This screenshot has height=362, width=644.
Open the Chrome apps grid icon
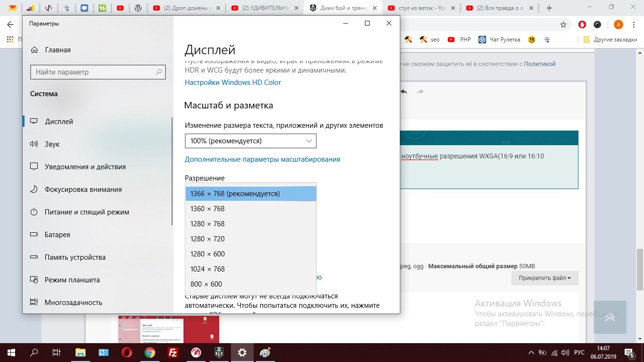(10, 40)
